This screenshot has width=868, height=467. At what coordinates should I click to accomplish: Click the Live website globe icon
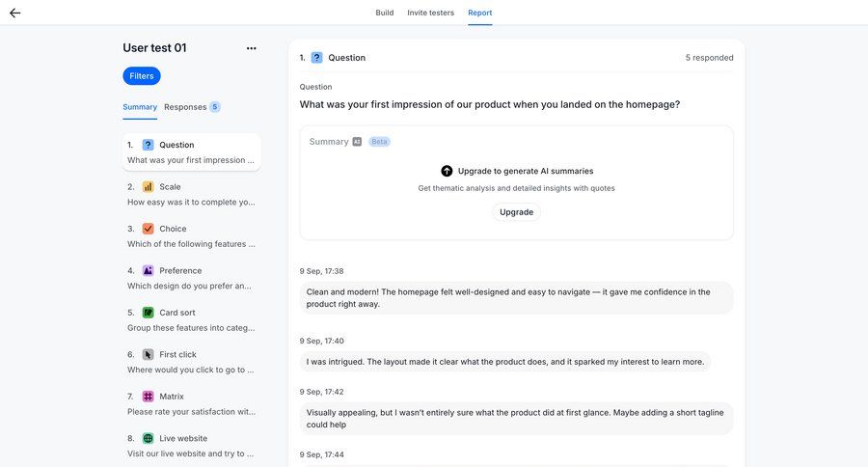click(148, 438)
